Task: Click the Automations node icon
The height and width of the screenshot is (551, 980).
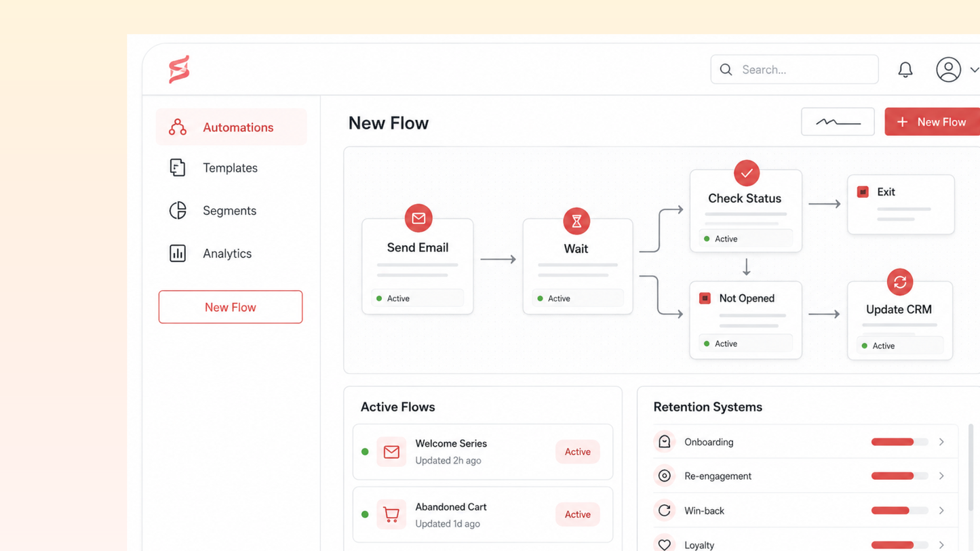Action: [178, 127]
